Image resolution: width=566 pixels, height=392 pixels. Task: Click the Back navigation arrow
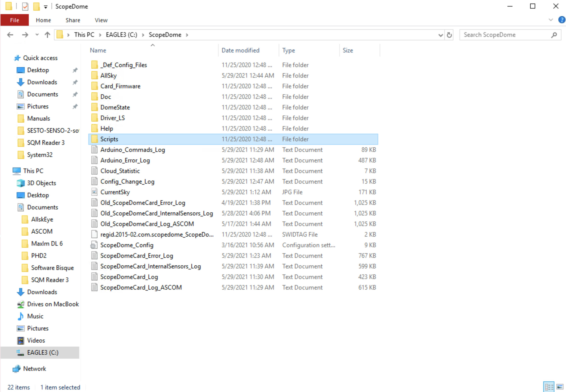[10, 35]
